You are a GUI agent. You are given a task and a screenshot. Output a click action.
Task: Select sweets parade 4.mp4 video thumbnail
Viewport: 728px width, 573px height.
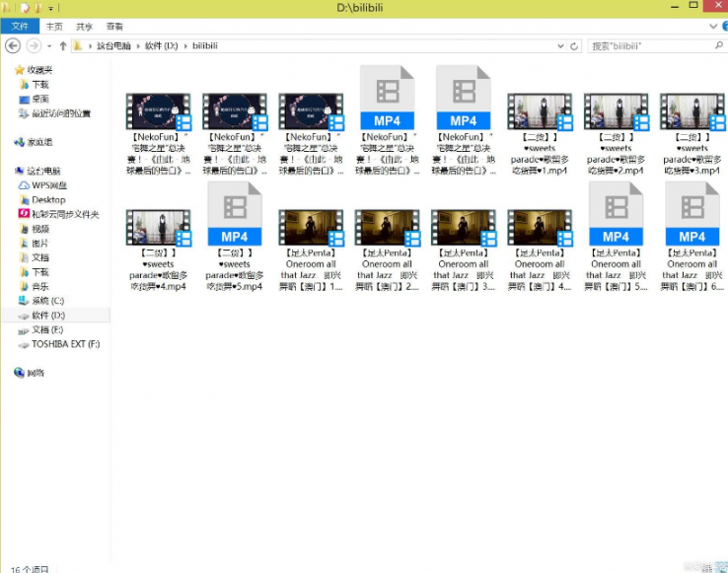click(x=158, y=228)
